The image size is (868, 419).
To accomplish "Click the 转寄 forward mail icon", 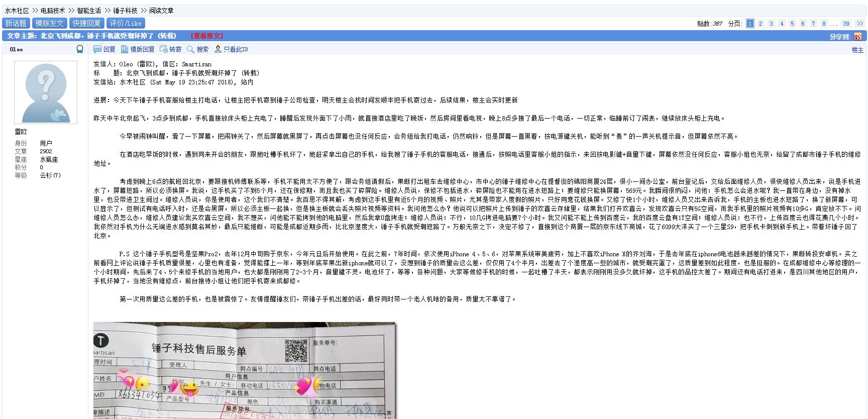I will tap(163, 49).
